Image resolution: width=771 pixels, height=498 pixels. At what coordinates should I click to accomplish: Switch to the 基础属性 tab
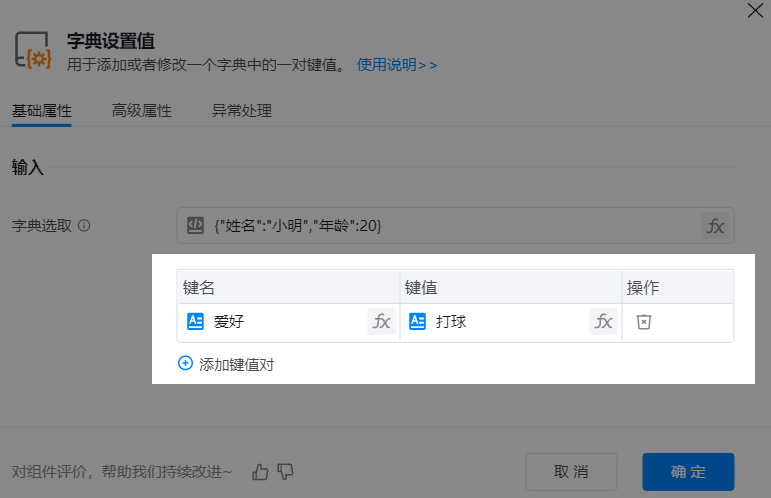(x=41, y=111)
